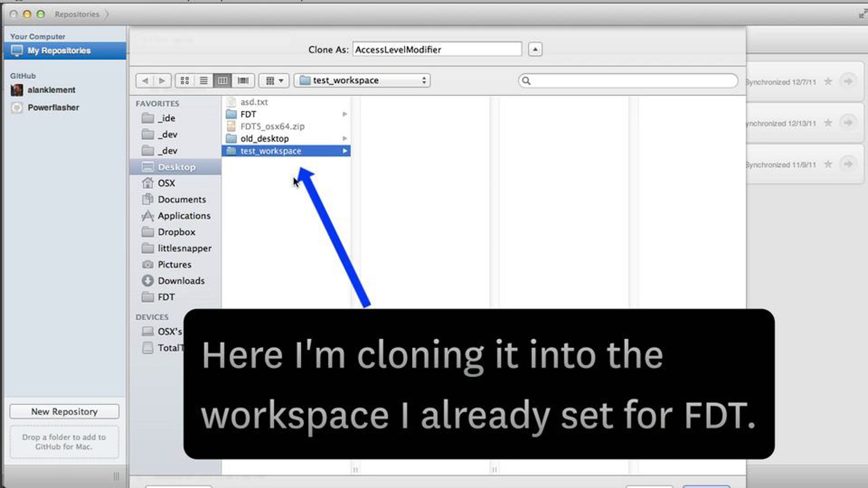Viewport: 868px width, 488px height.
Task: Click the New Repository button
Action: click(64, 411)
